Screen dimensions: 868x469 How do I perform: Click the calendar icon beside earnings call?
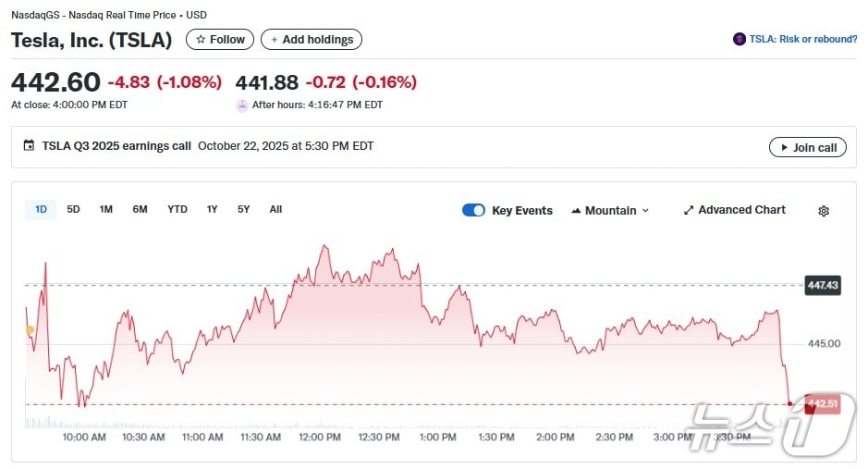click(x=29, y=146)
